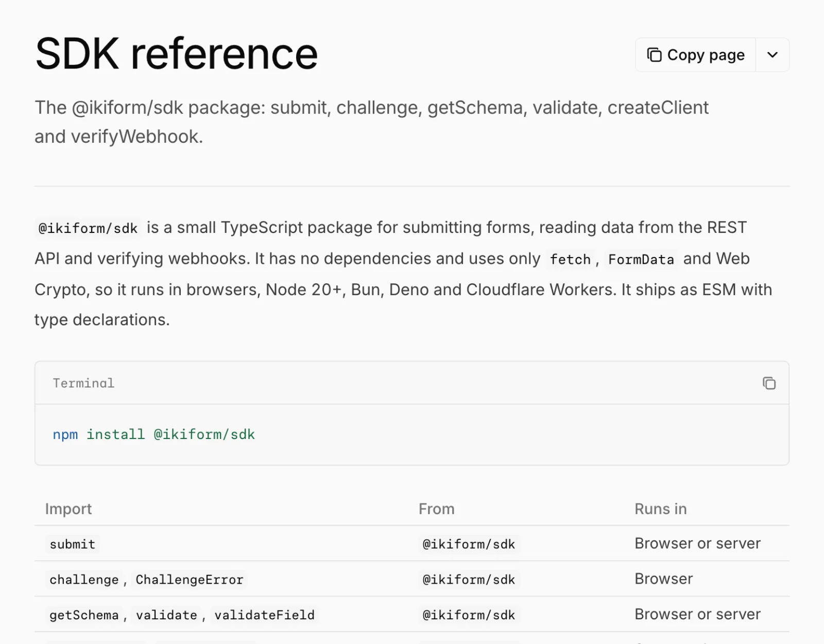Click @ikiform/sdk in the challenge row
824x644 pixels.
click(469, 580)
